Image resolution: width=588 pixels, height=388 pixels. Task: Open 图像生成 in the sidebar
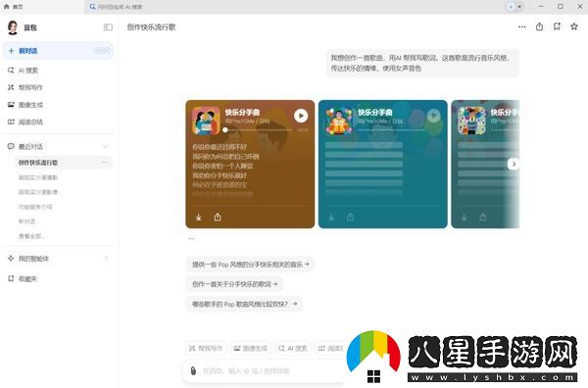[25, 105]
